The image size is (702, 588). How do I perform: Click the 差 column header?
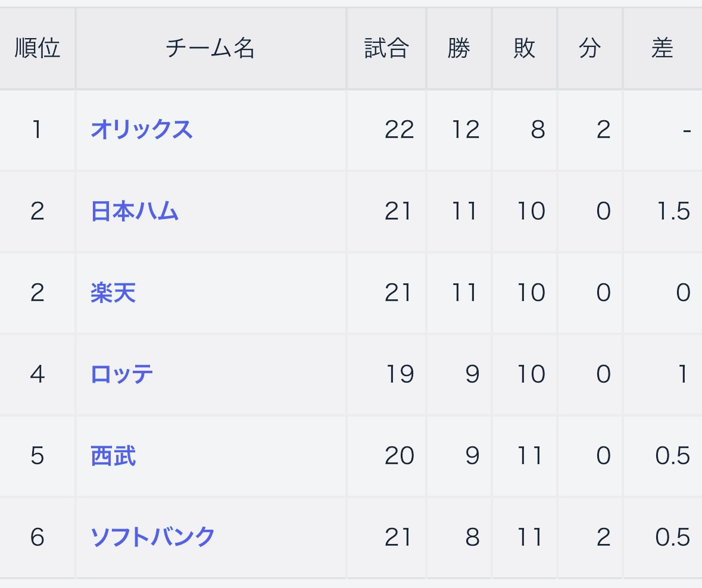[x=663, y=48]
